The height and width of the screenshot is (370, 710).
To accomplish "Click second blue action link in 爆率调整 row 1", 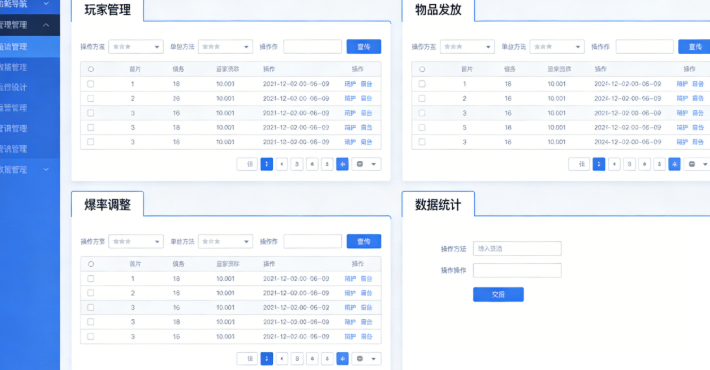I will pyautogui.click(x=366, y=279).
